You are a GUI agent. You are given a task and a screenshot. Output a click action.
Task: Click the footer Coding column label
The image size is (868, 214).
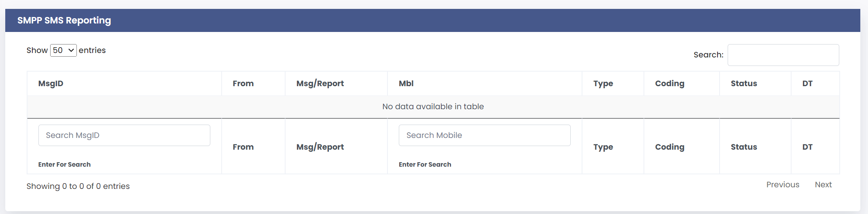[670, 147]
